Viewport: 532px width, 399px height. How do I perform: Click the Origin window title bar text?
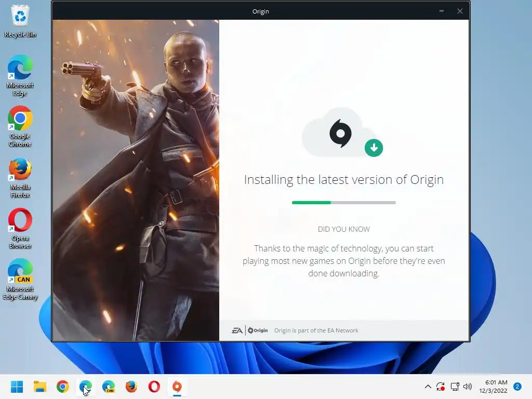[261, 11]
